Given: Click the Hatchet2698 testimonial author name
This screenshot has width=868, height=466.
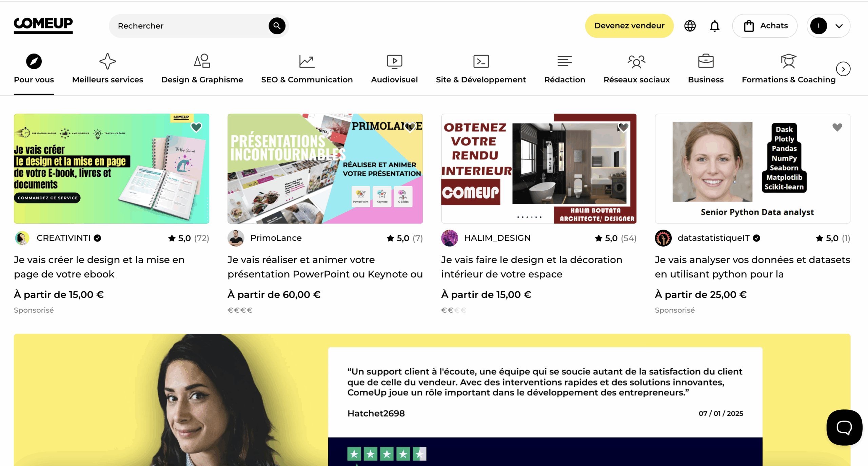Looking at the screenshot, I should [376, 413].
